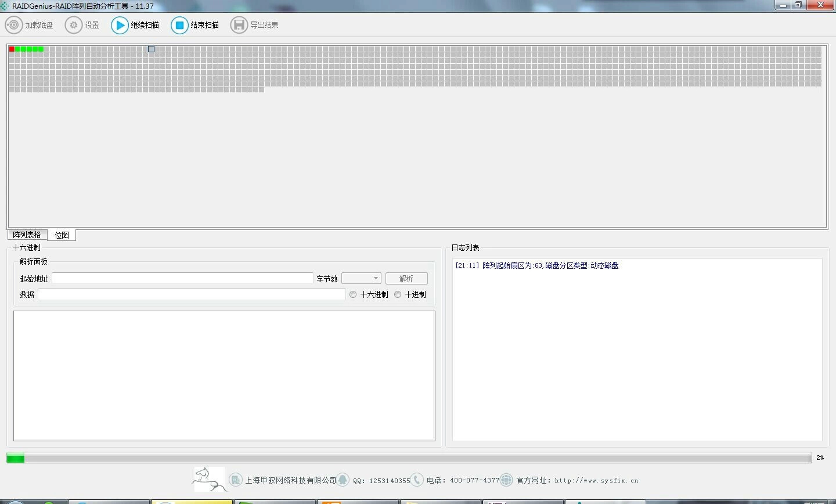Viewport: 836px width, 504px height.
Task: Click the phone icon beside 电话
Action: (417, 480)
